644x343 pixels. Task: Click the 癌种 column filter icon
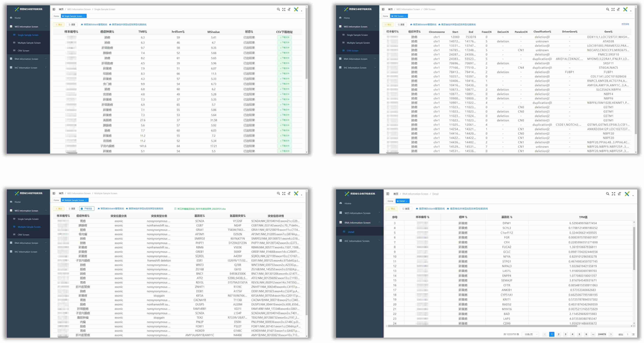[x=466, y=217]
